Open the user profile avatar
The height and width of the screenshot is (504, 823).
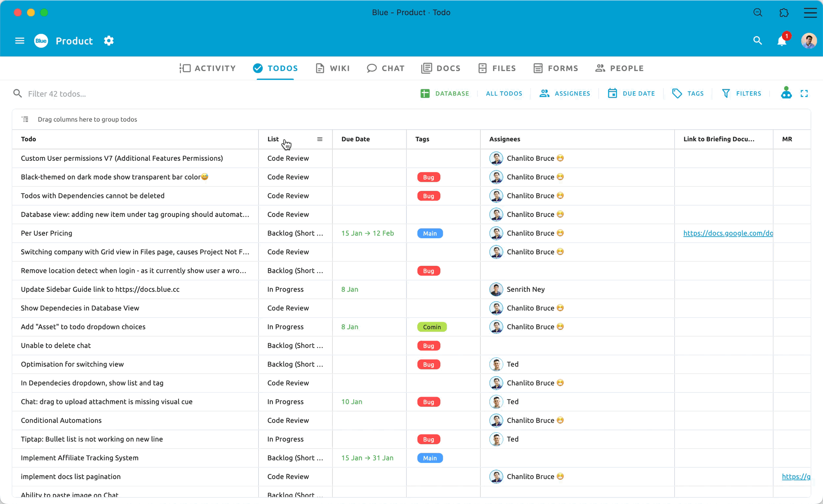point(809,41)
